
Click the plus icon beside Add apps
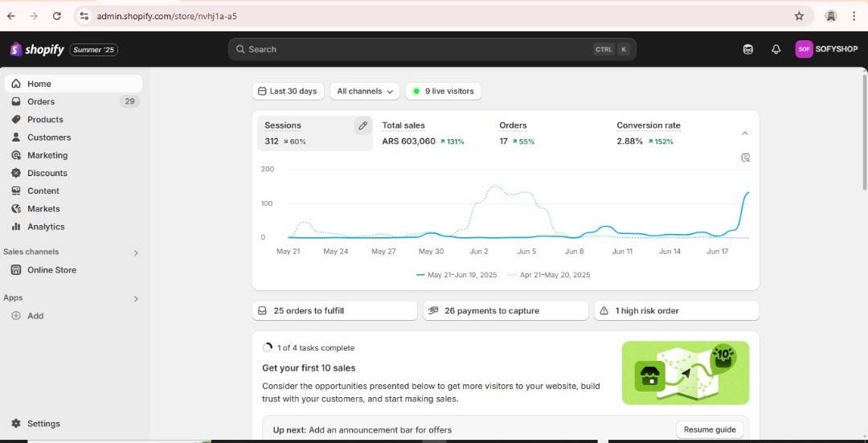point(16,316)
